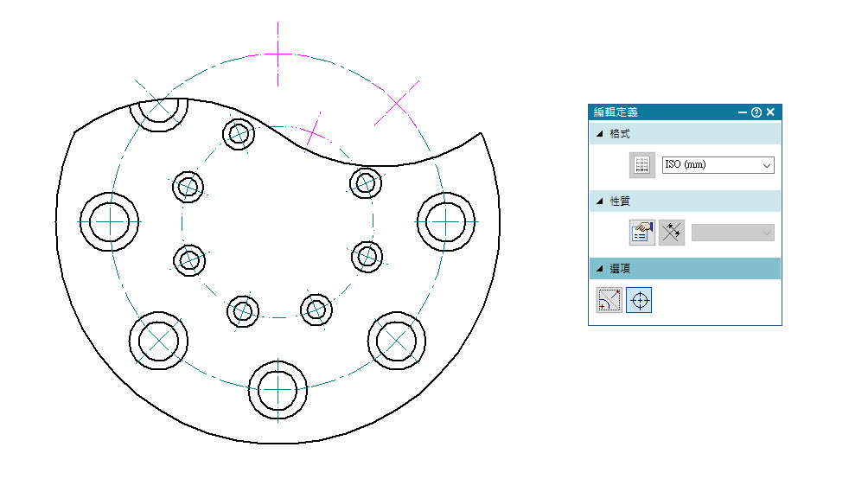The image size is (868, 479).
Task: Close the 編輯定義 panel
Action: (770, 112)
